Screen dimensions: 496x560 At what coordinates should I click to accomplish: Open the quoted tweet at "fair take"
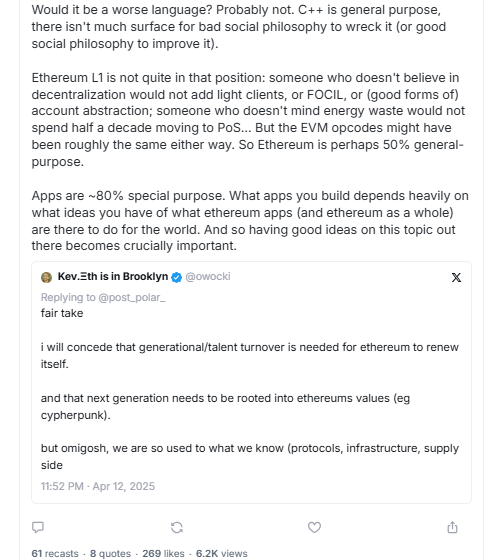click(x=62, y=313)
